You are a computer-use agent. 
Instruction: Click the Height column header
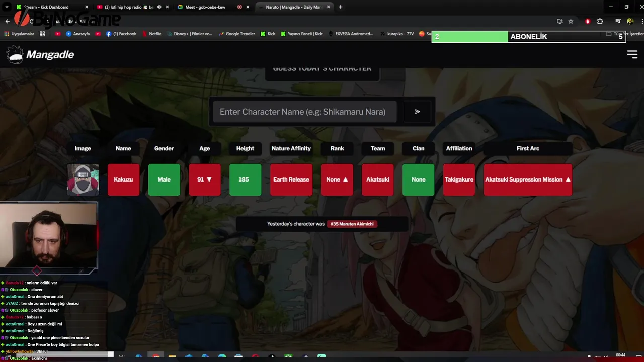[x=245, y=148]
